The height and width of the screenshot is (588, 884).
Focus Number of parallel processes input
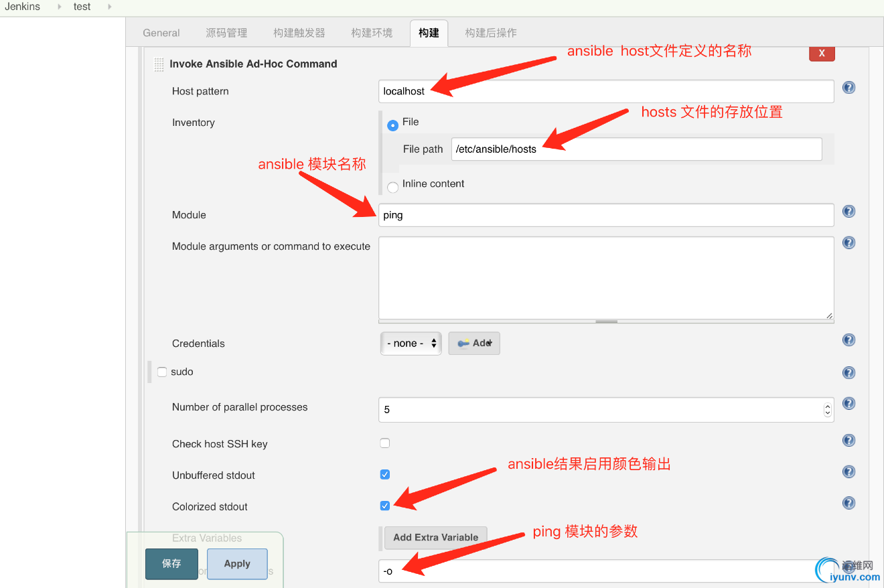point(606,409)
